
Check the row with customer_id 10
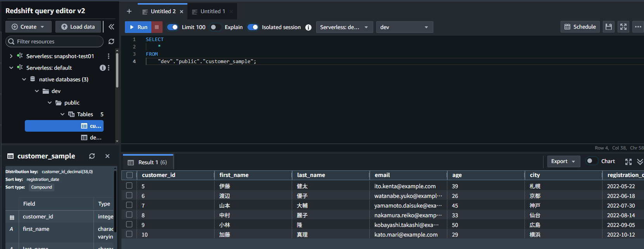129,234
